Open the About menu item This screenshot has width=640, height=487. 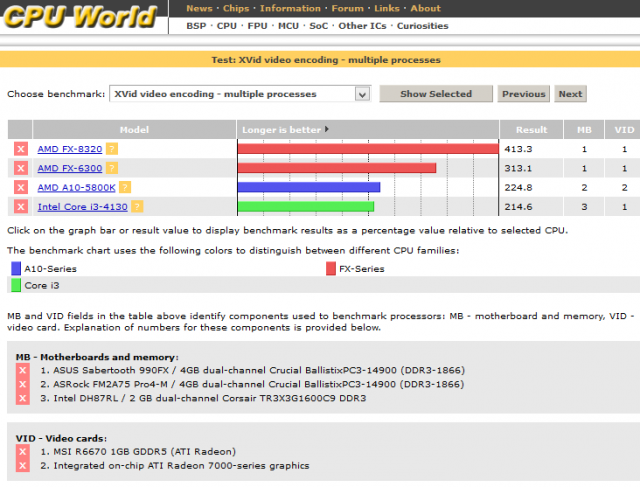click(x=426, y=8)
